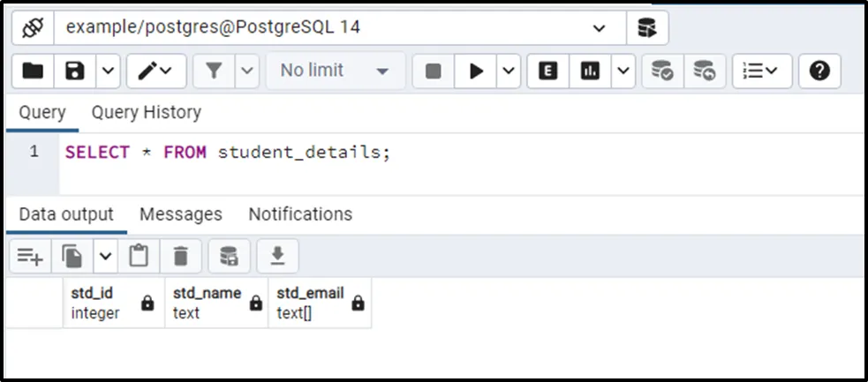Select the std_name column header

208,302
